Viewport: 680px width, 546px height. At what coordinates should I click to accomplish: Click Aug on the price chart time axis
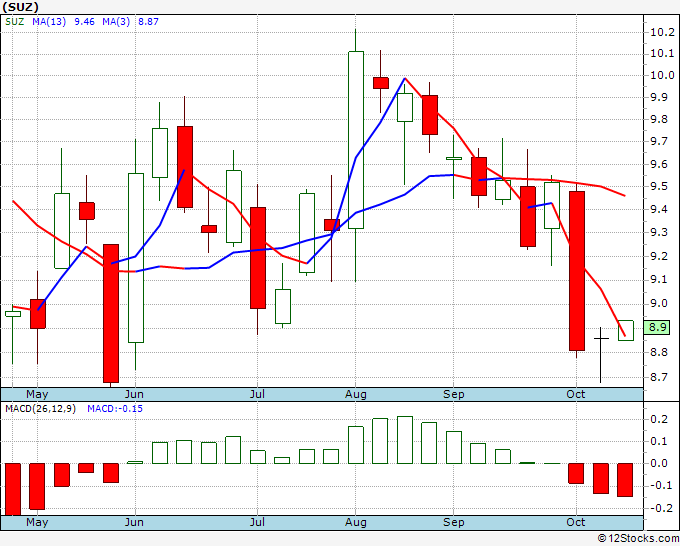356,394
